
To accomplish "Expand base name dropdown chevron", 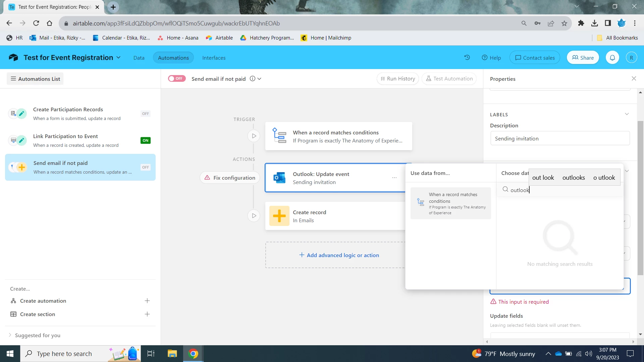I will [x=118, y=58].
